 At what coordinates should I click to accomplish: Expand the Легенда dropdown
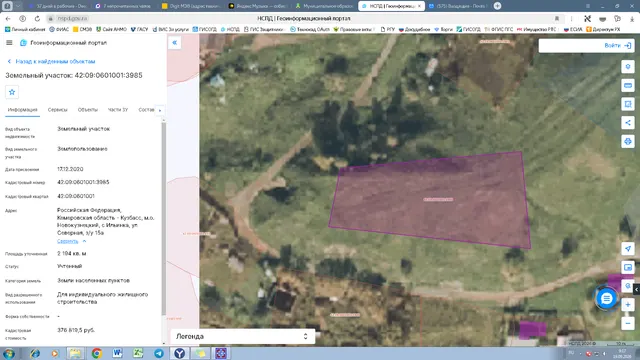tap(242, 336)
